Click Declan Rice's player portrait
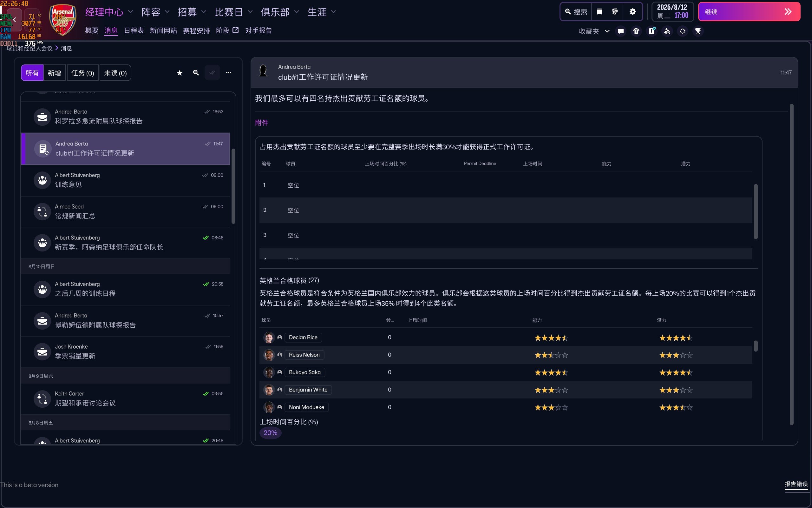Image resolution: width=812 pixels, height=508 pixels. tap(269, 337)
